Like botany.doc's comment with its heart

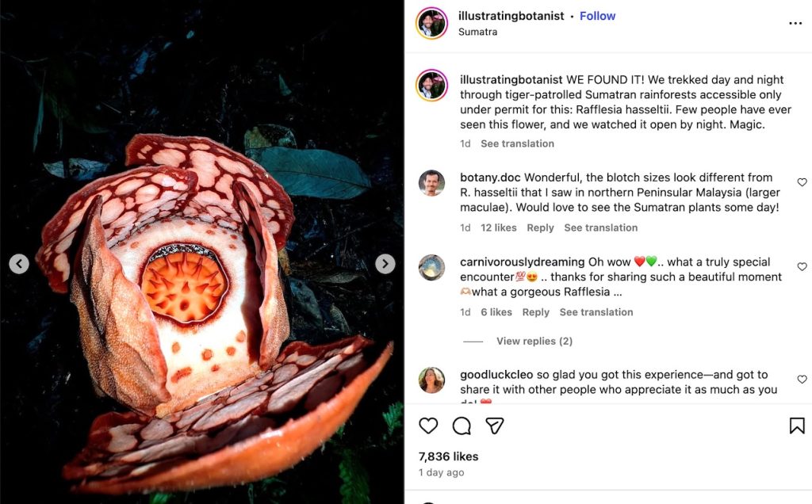(x=802, y=181)
